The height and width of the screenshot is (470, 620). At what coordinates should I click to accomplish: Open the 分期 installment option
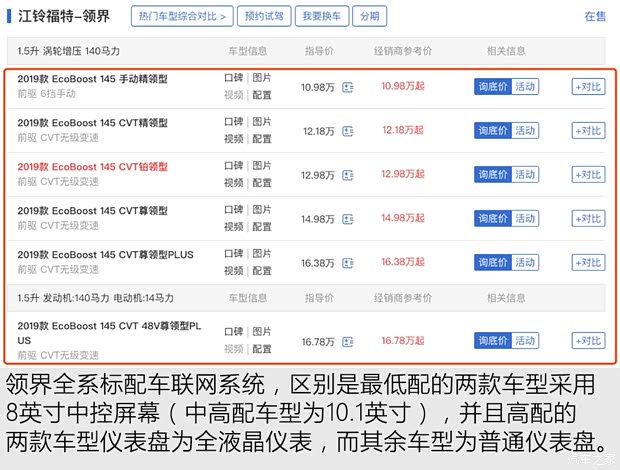(369, 16)
